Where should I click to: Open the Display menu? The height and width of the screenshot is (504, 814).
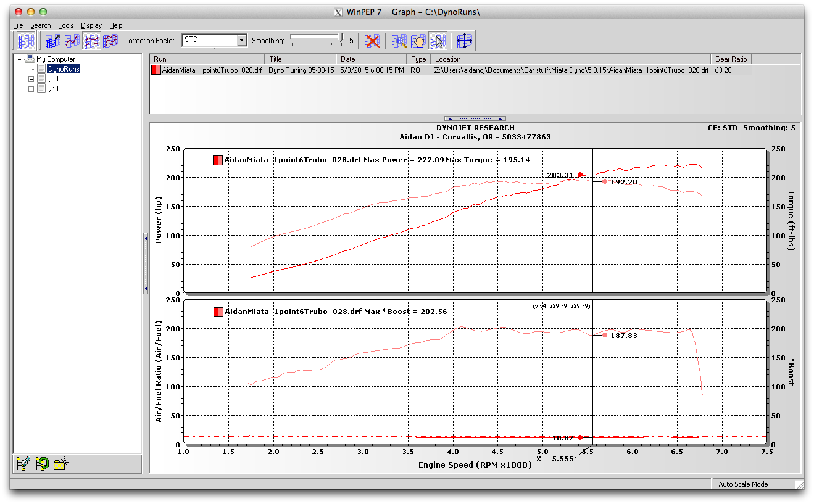[x=91, y=25]
